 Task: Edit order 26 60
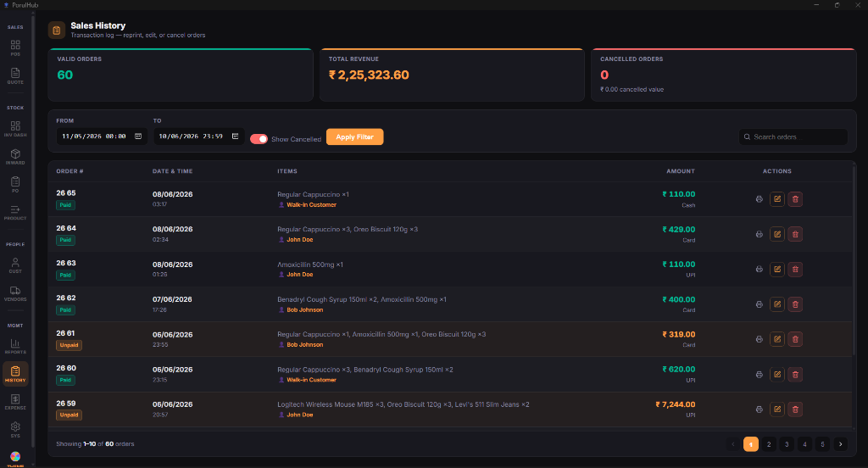click(x=777, y=375)
